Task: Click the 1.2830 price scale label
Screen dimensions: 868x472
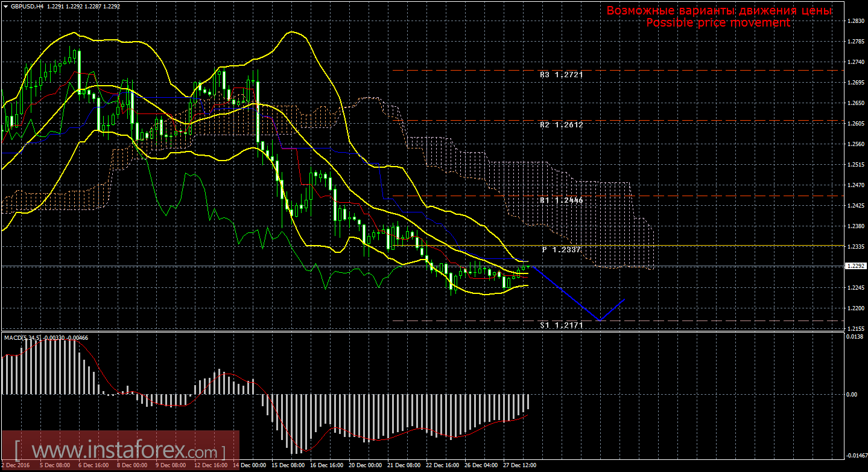Action: (x=856, y=21)
